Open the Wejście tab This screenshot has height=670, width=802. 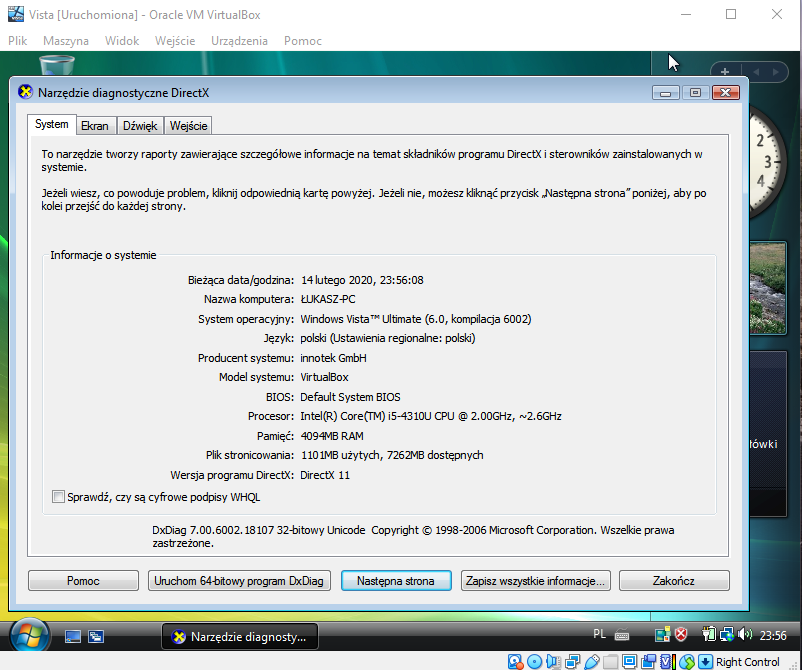(x=188, y=126)
